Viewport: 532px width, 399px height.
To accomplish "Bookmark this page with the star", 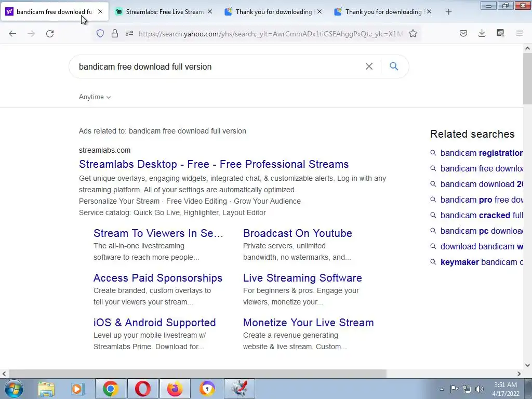I will click(413, 33).
